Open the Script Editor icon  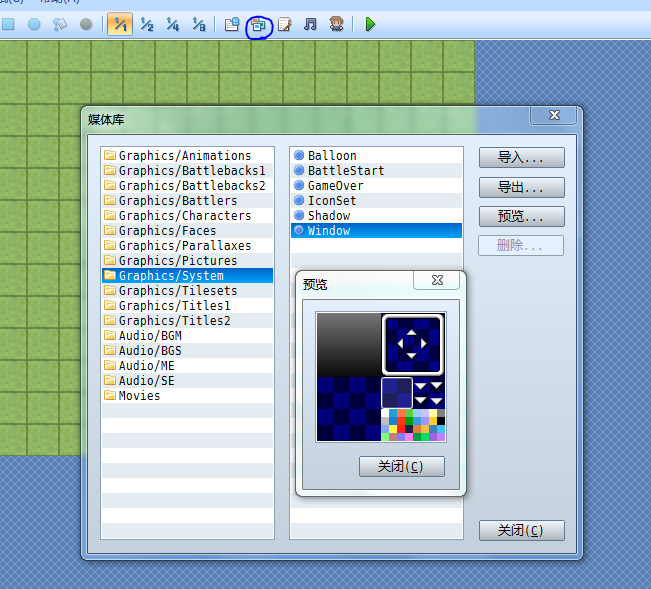coord(284,24)
